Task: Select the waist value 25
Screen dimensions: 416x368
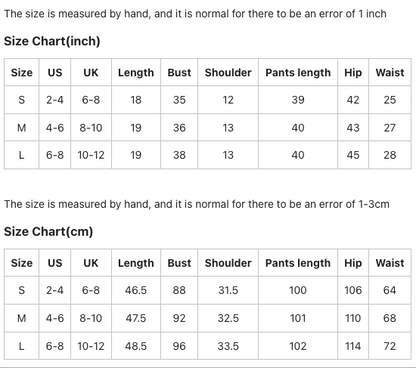Action: point(390,100)
